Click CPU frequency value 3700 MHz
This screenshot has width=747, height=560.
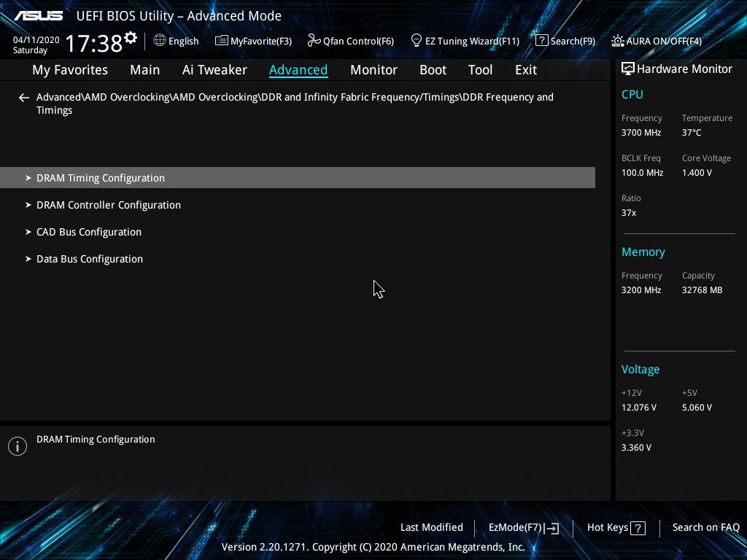click(640, 133)
